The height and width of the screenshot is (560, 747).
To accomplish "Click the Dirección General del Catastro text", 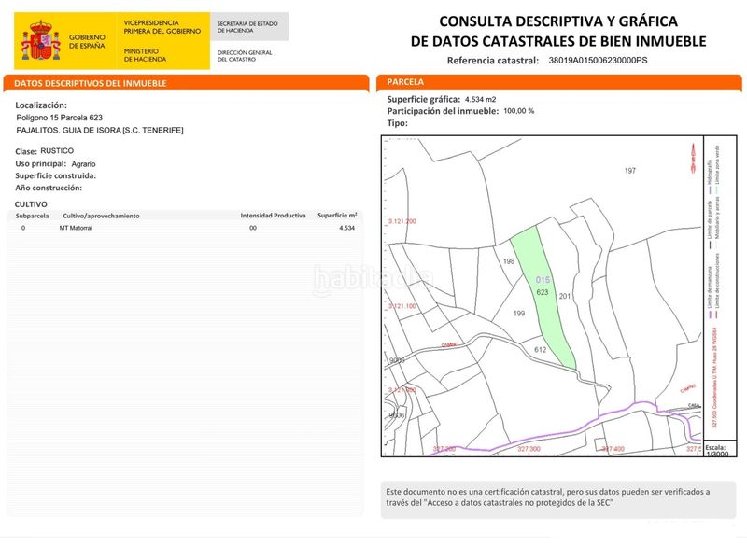I will pos(245,56).
